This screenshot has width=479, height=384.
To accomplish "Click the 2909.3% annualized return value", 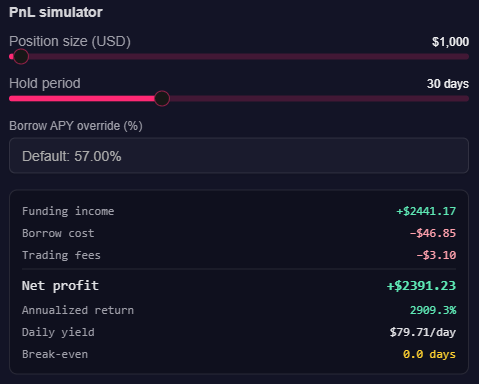I will point(433,310).
